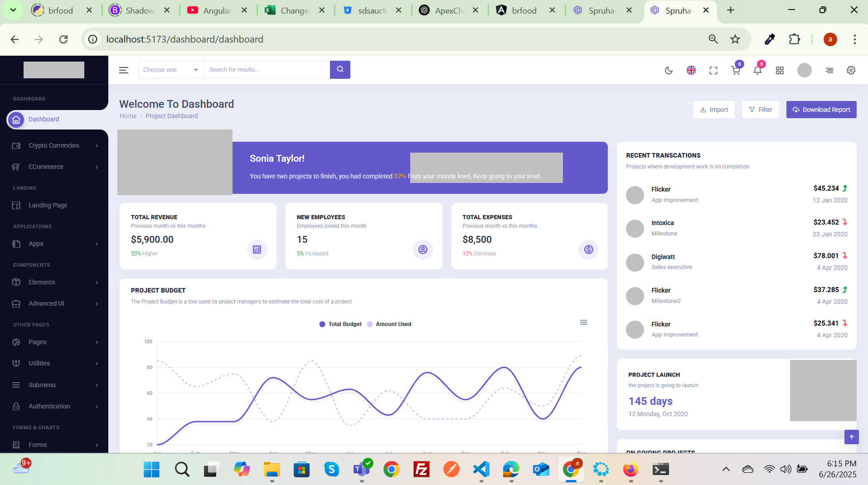Open settings gear in header
This screenshot has height=485, width=868.
point(851,70)
